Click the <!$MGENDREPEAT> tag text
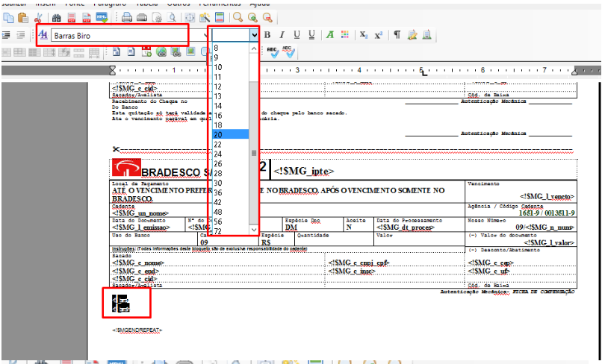The image size is (602, 364). pos(137,330)
